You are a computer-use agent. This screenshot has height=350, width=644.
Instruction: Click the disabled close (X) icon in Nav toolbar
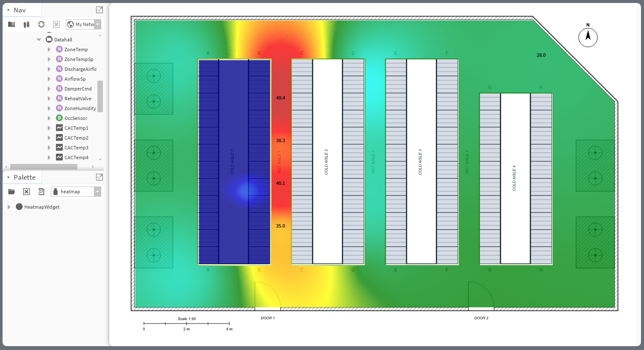(x=56, y=24)
